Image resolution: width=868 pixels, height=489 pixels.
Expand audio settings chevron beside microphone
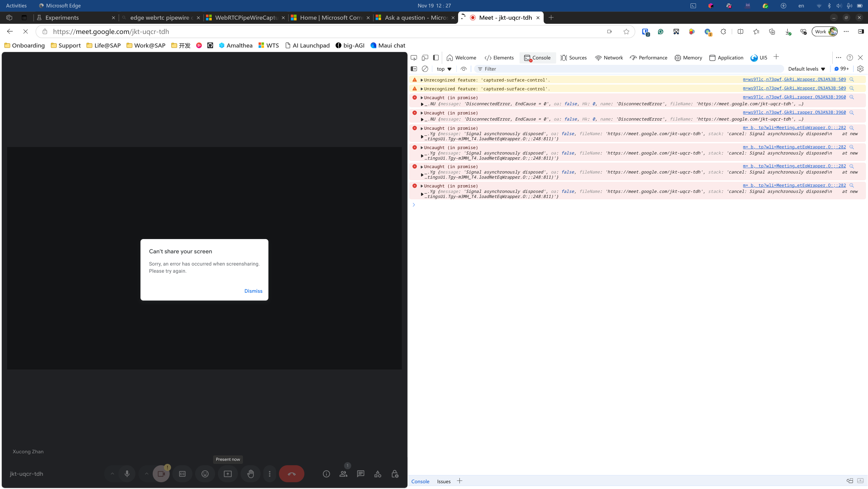112,474
